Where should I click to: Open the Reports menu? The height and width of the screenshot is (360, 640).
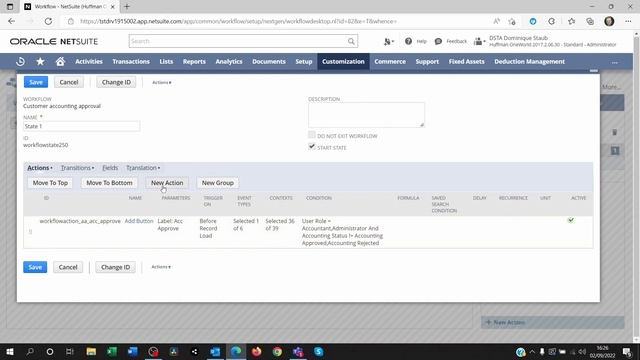point(194,62)
